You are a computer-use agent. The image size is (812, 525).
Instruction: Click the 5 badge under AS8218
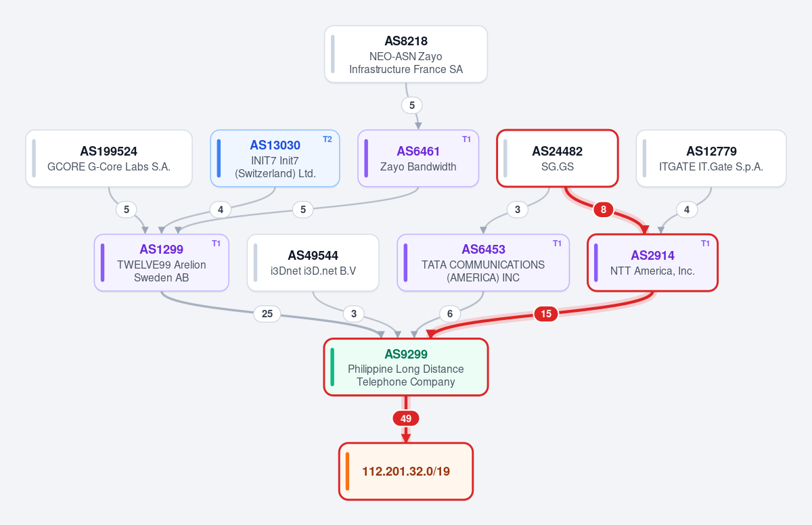tap(412, 106)
